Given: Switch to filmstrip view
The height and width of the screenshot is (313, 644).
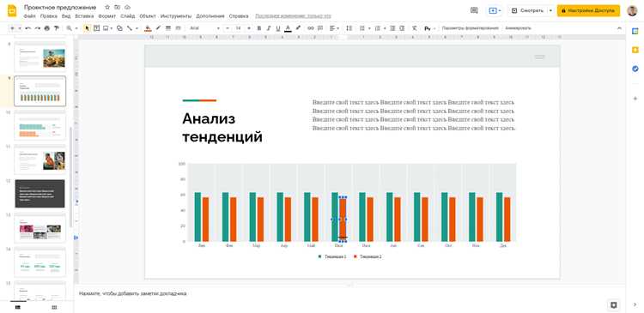Looking at the screenshot, I should [x=18, y=307].
